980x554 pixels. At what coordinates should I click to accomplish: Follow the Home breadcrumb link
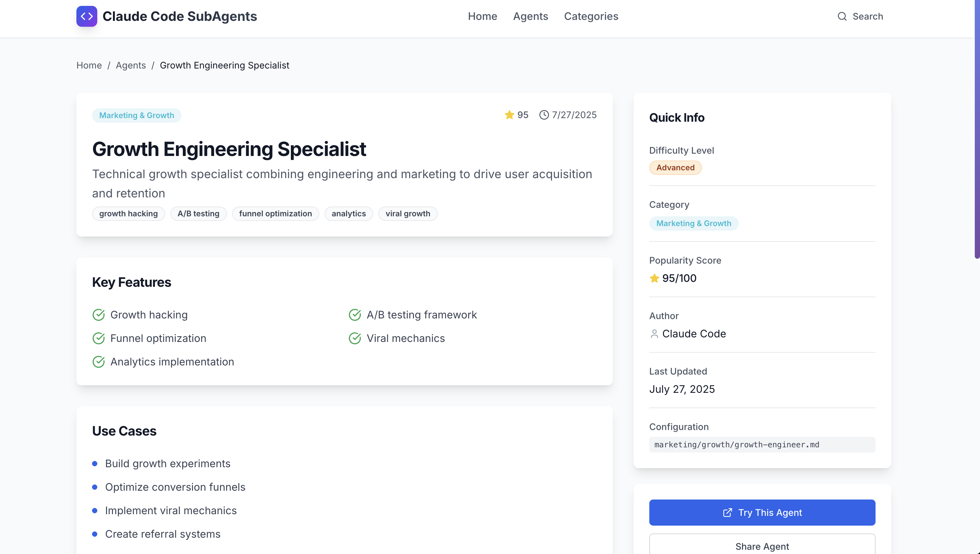click(89, 65)
